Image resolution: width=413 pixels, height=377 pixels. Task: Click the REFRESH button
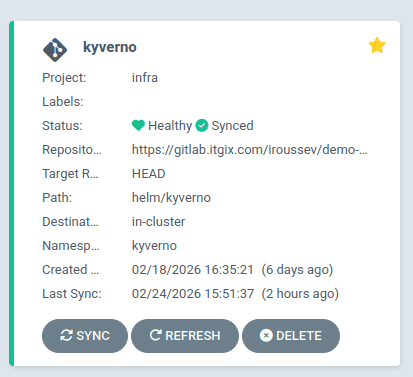coord(185,336)
